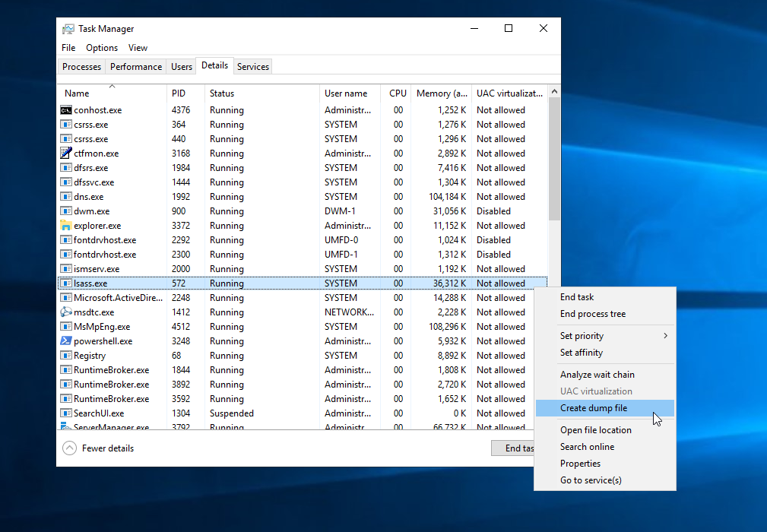This screenshot has width=767, height=532.
Task: Select PID 1844 RuntimeBroker row
Action: click(303, 370)
